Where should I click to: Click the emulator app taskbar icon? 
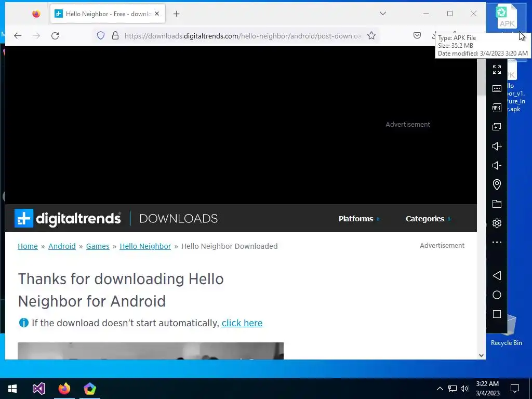(90, 389)
